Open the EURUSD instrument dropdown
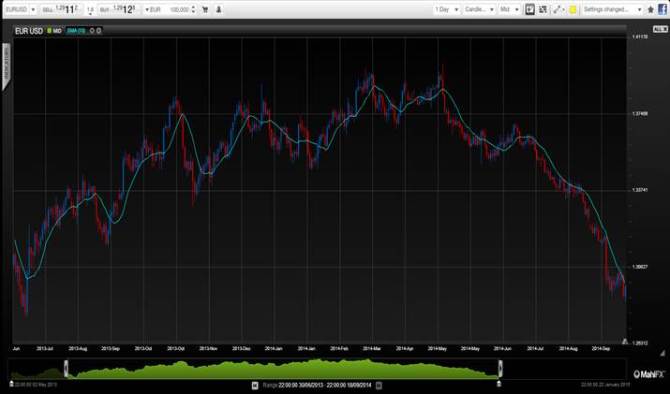 [20, 9]
